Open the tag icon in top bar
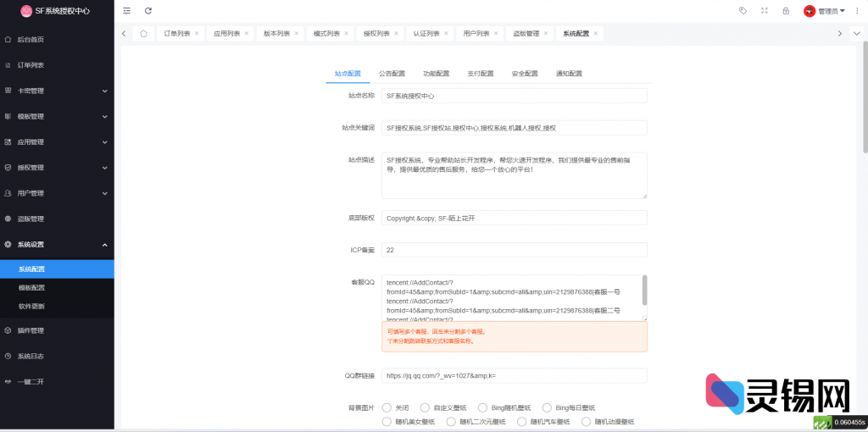Screen dimensions: 868x432 [743, 11]
